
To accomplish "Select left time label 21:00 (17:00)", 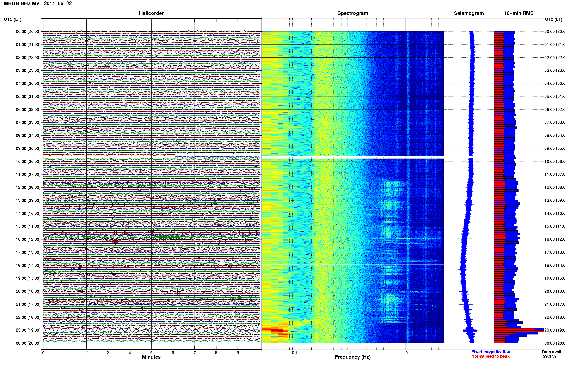I will [28, 304].
